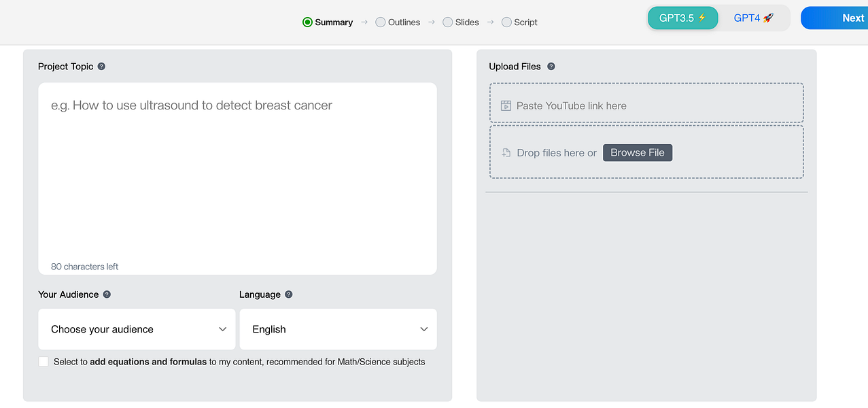868x408 pixels.
Task: Click the Upload Files help icon
Action: pyautogui.click(x=551, y=67)
